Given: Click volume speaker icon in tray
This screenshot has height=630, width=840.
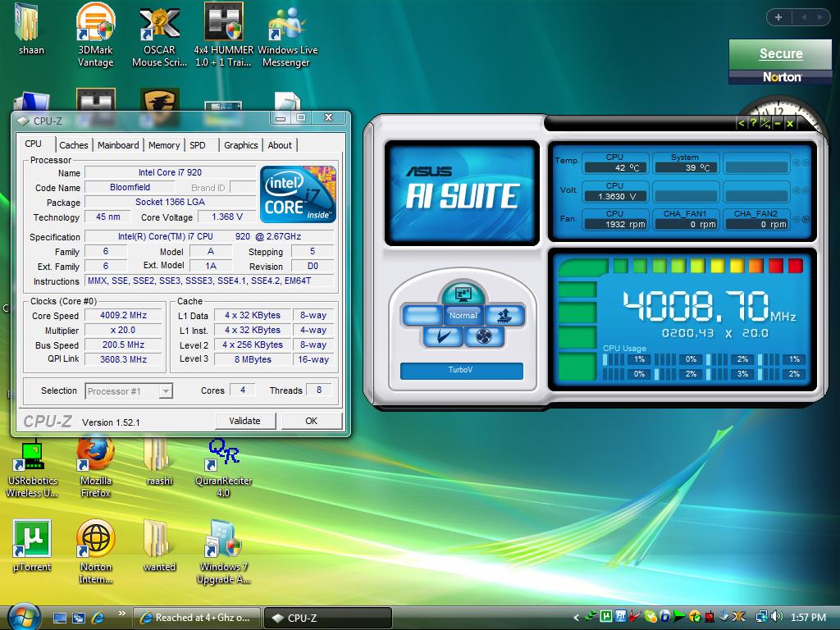Looking at the screenshot, I should pyautogui.click(x=776, y=617).
